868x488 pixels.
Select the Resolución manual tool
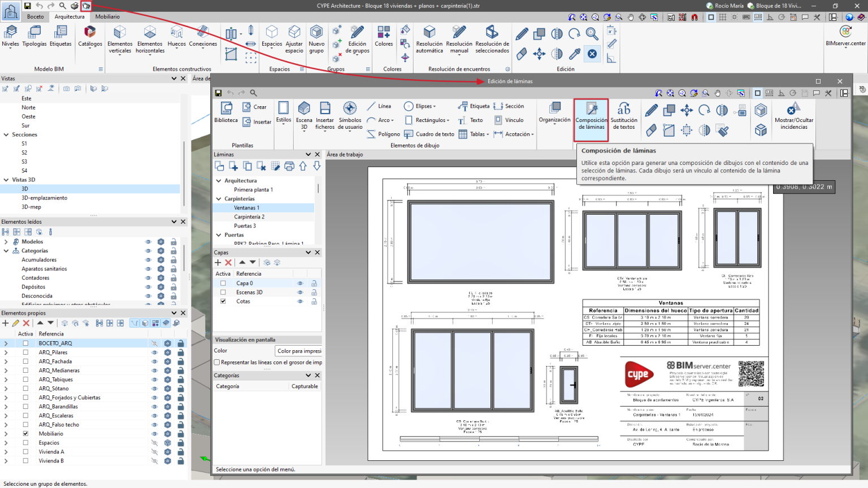click(459, 40)
